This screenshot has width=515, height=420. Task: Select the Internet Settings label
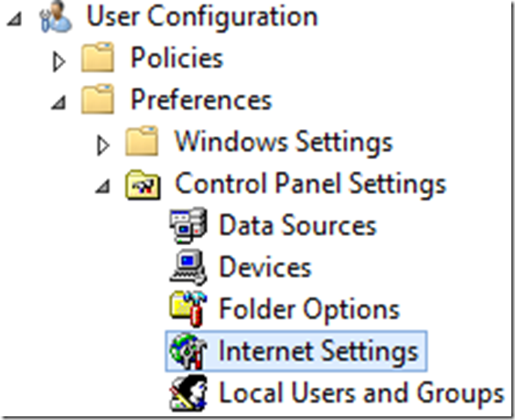(318, 351)
